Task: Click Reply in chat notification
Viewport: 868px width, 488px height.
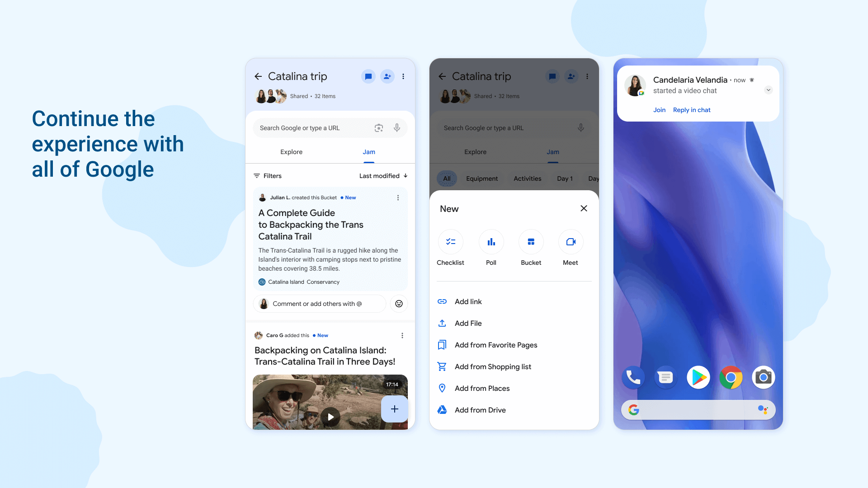Action: (x=692, y=110)
